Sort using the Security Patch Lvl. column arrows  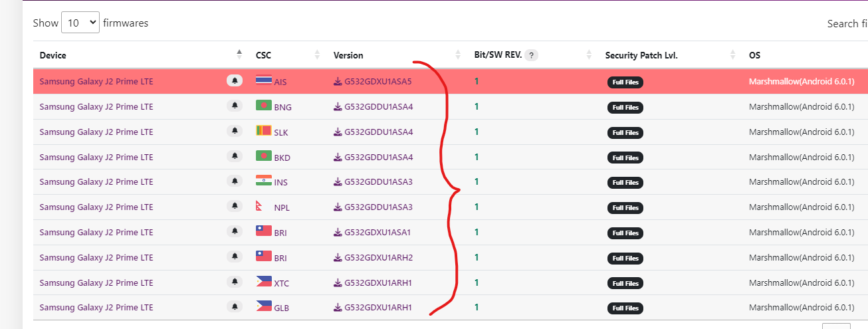732,55
